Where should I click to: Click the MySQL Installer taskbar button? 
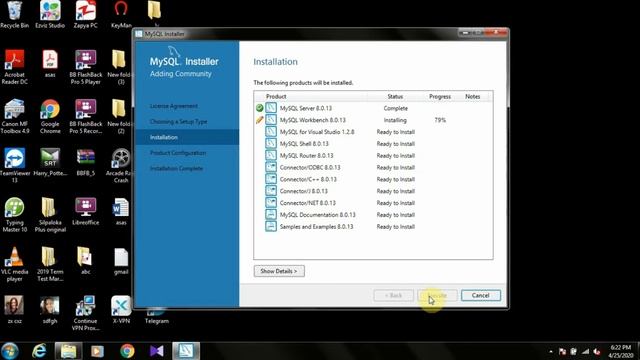click(x=186, y=351)
